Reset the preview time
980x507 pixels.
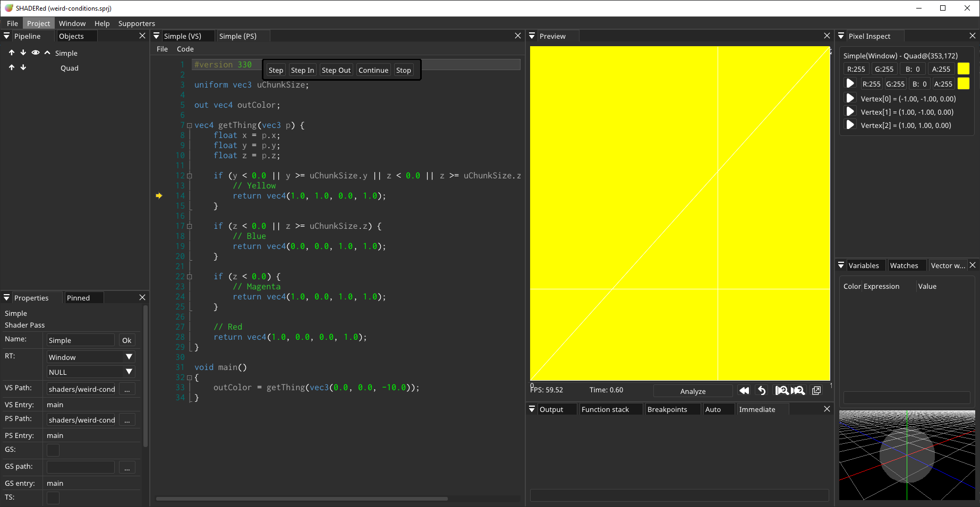pyautogui.click(x=761, y=390)
